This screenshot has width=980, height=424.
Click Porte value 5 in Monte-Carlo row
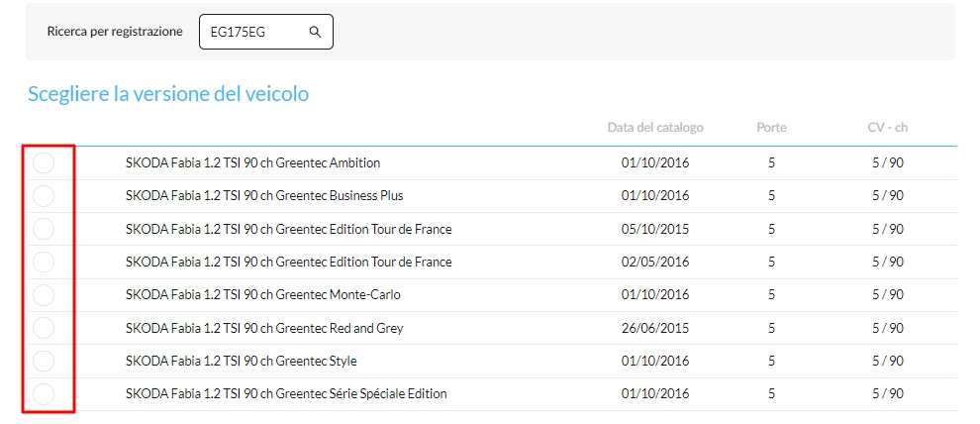pos(771,294)
